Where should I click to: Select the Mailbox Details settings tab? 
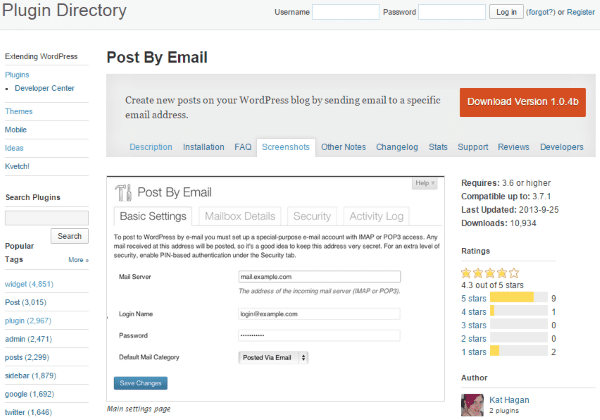pyautogui.click(x=239, y=216)
